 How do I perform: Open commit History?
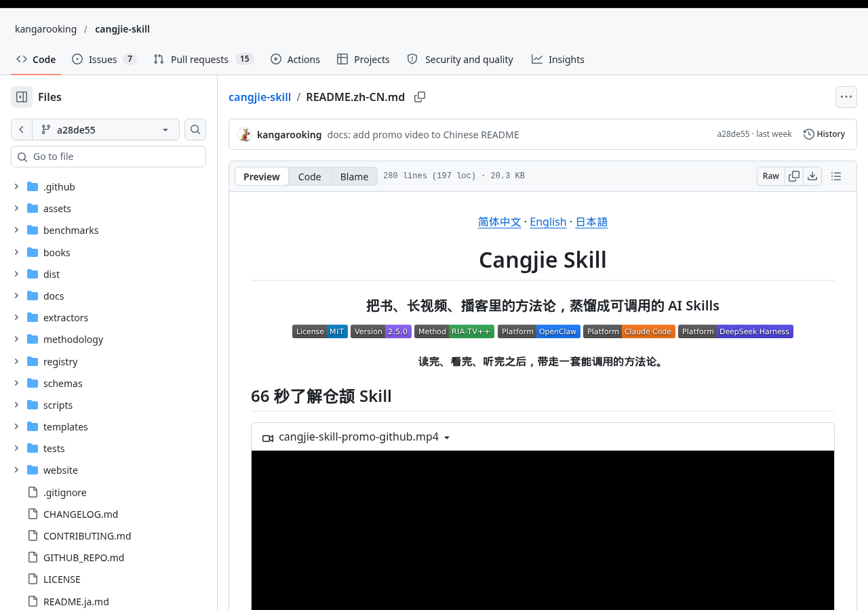coord(825,134)
